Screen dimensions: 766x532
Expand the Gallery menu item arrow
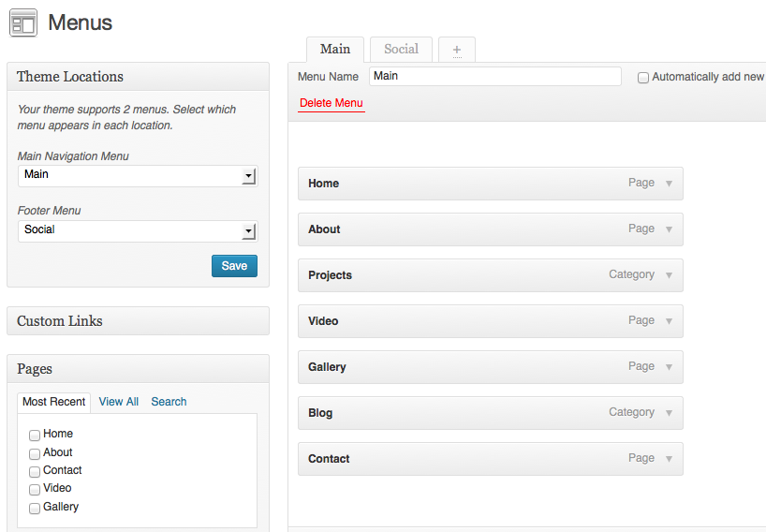coord(669,367)
